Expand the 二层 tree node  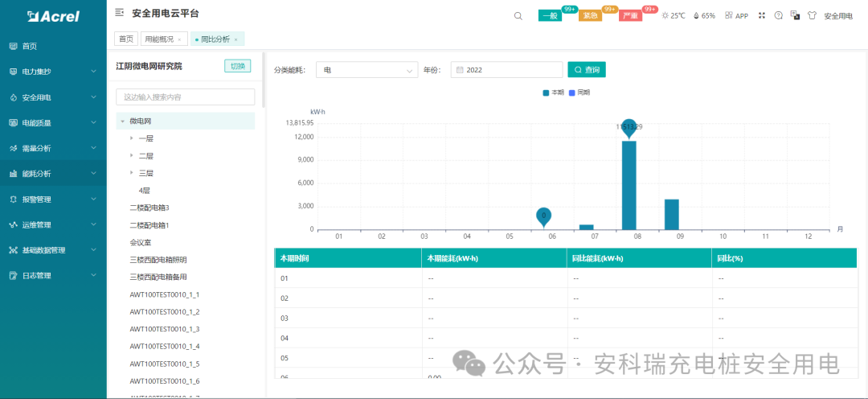[131, 156]
